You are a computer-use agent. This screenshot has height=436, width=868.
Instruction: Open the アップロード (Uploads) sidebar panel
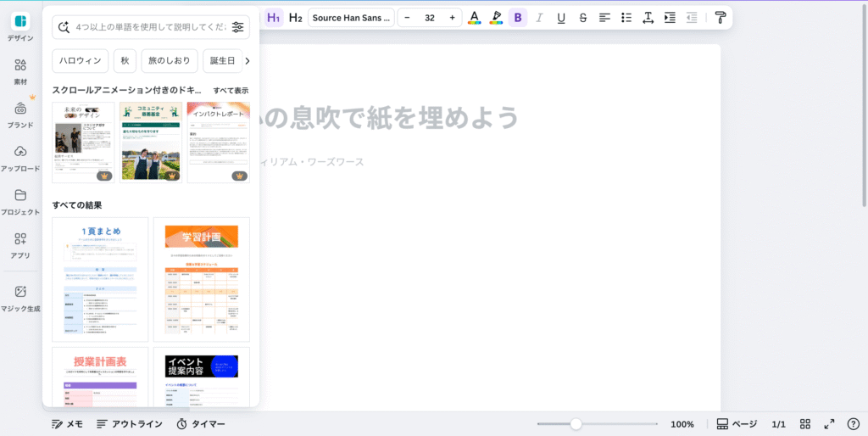[x=20, y=157]
